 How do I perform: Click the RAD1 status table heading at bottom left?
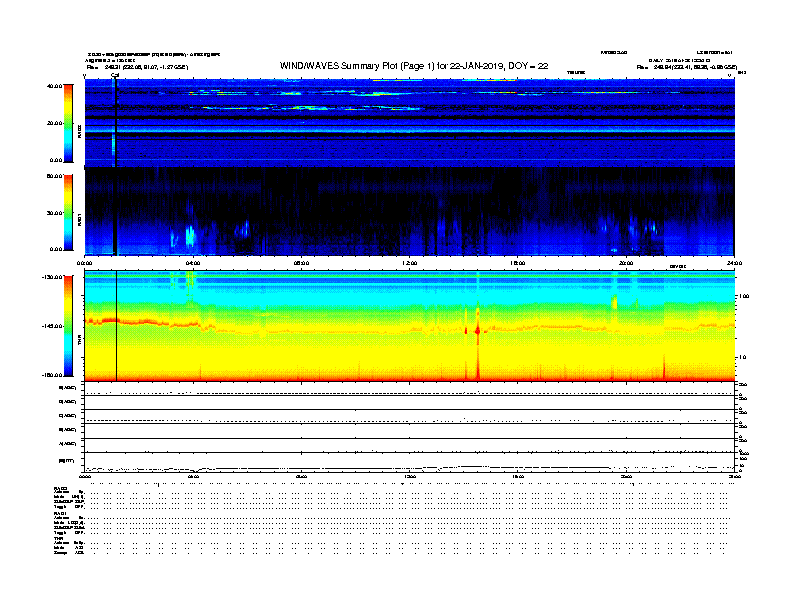click(x=61, y=514)
